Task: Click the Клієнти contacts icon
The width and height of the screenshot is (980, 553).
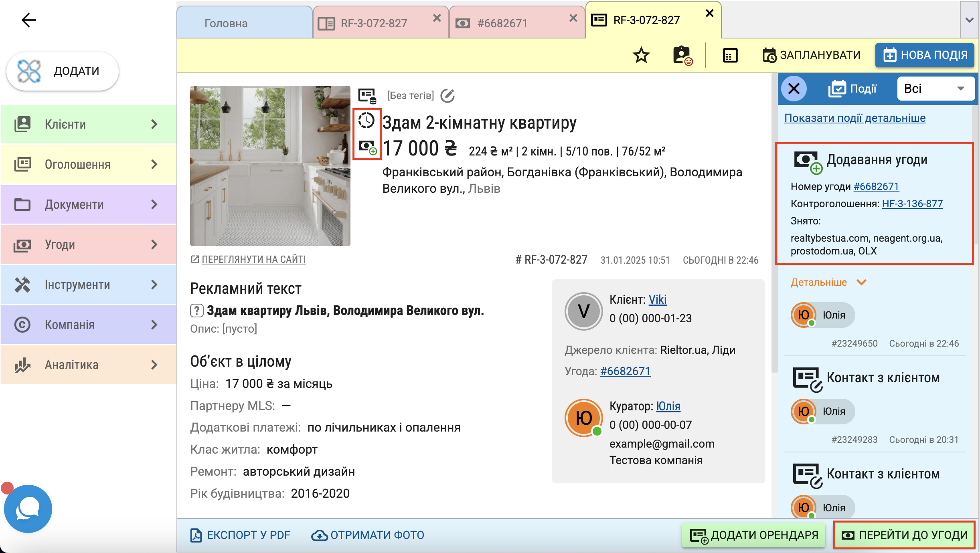Action: (22, 124)
